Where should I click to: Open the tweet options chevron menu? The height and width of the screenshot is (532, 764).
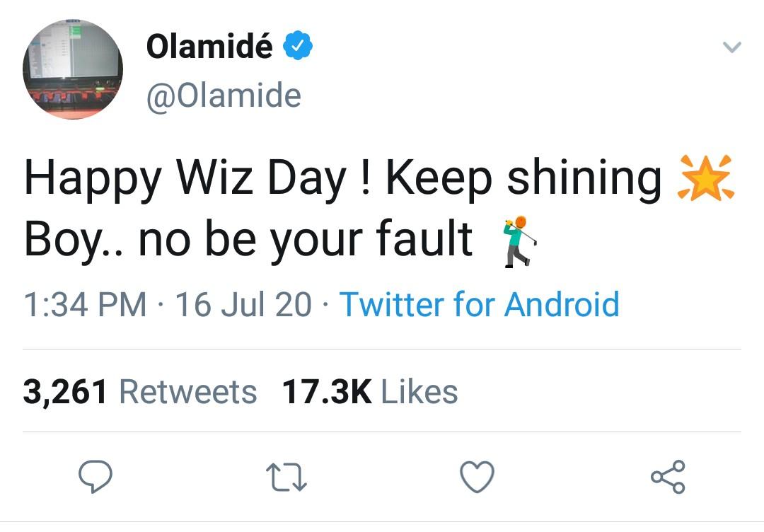[731, 47]
